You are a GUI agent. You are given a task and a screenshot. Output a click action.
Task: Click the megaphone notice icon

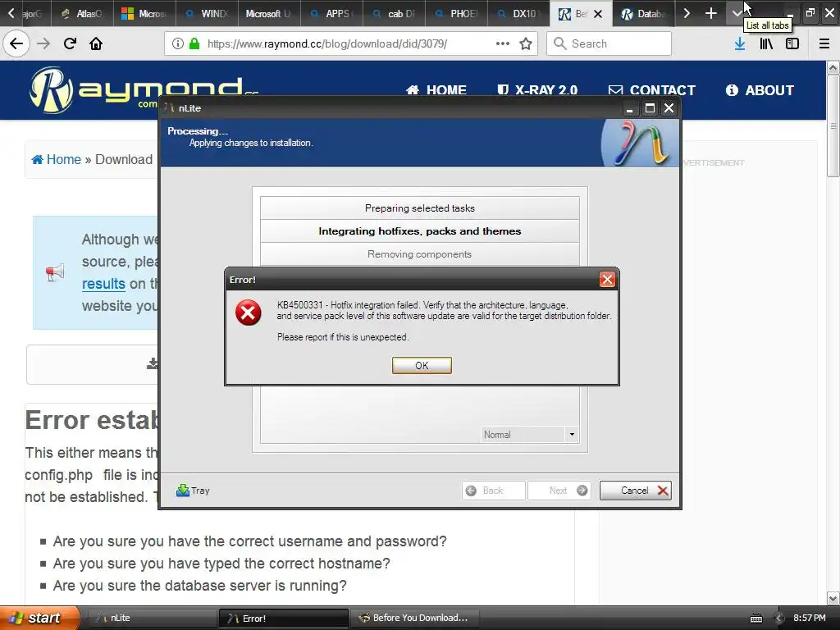55,272
